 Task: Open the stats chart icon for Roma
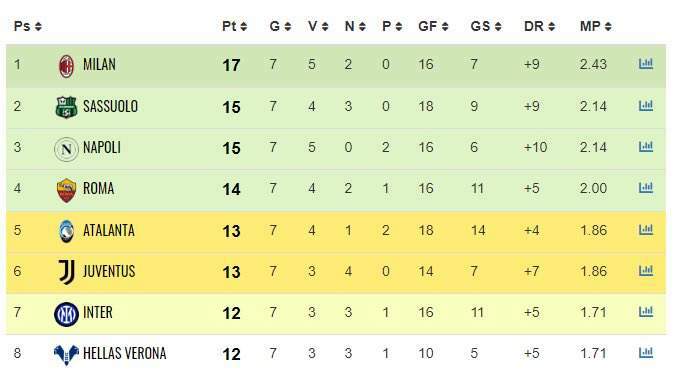point(646,188)
